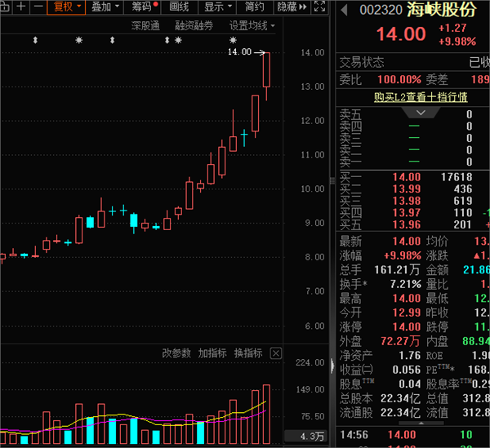
Task: Click the back arrow beside stock code 002320
Action: click(344, 11)
